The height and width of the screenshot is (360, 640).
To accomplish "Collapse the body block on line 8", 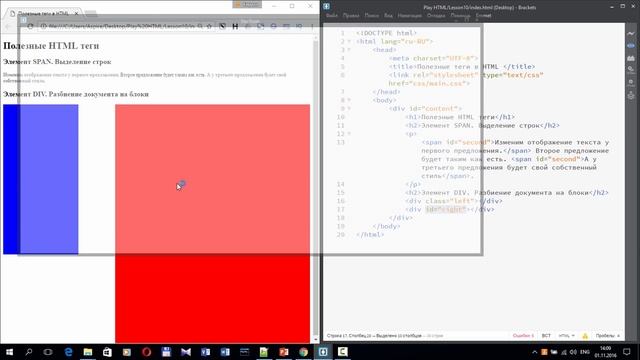I will [x=349, y=100].
